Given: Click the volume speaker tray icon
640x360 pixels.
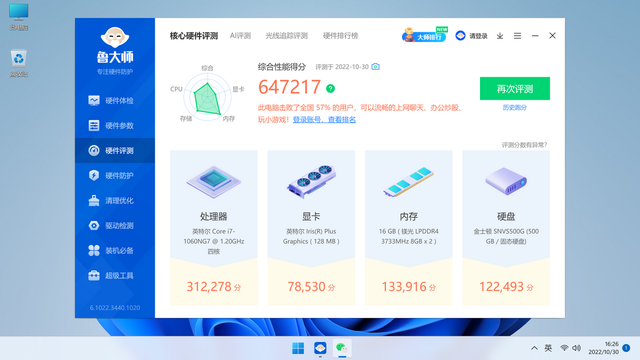Looking at the screenshot, I should pos(576,348).
